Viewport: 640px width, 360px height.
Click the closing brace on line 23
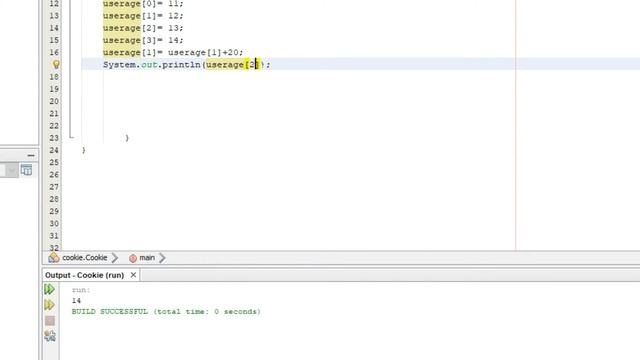coord(127,138)
